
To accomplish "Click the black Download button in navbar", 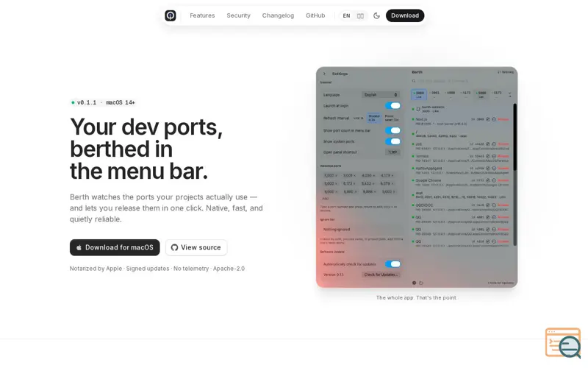I will tap(405, 15).
